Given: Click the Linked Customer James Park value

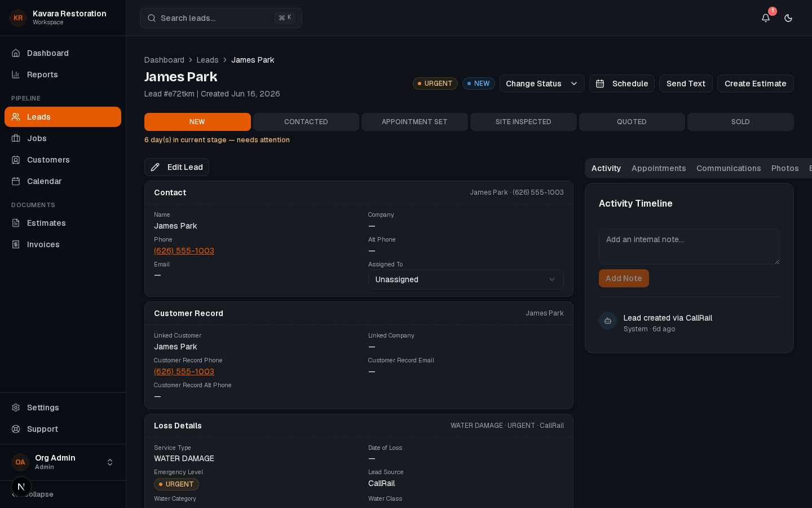Looking at the screenshot, I should pyautogui.click(x=175, y=347).
